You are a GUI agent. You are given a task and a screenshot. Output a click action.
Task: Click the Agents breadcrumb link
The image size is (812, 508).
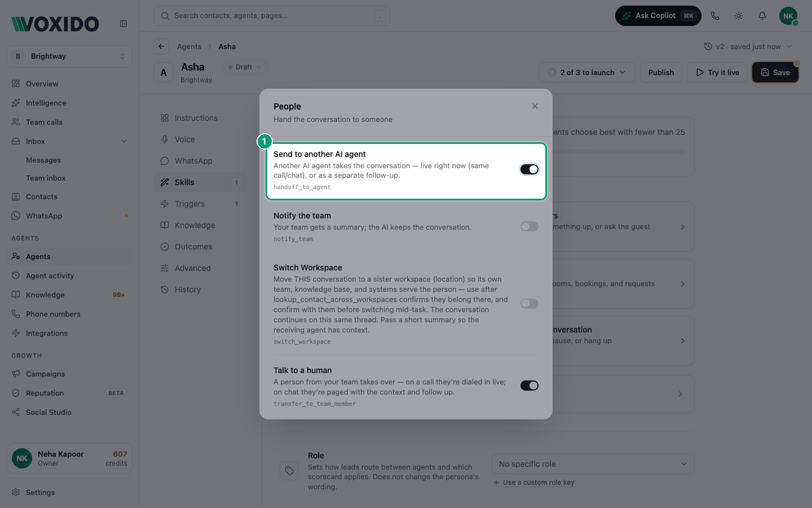189,46
